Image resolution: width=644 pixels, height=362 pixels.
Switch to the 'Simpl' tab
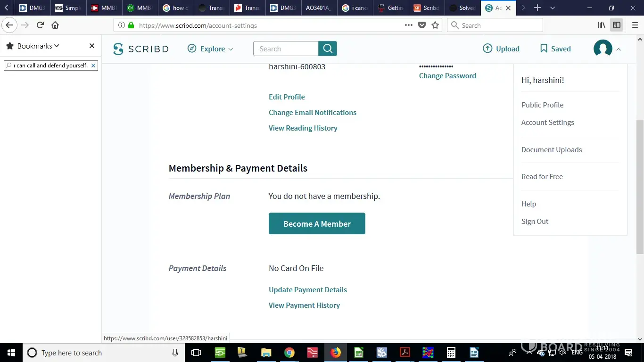(68, 8)
